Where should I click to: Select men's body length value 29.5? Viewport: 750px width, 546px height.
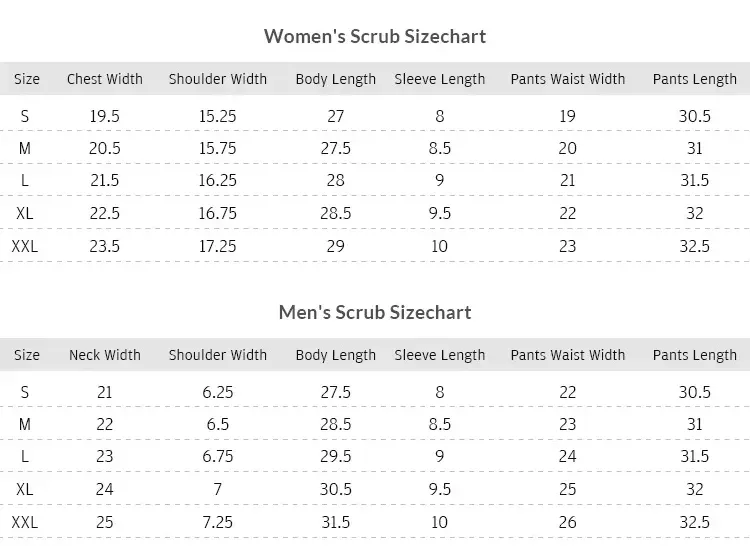336,456
